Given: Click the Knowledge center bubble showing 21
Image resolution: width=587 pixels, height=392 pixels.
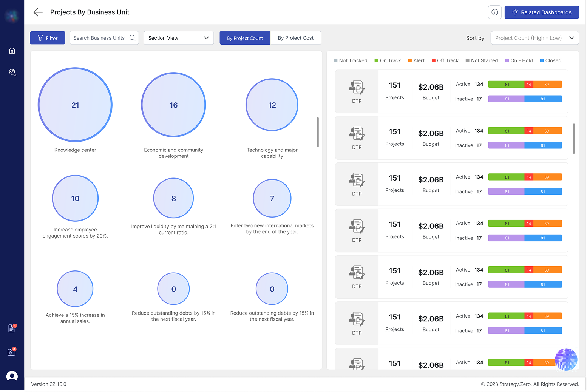Looking at the screenshot, I should click(75, 105).
